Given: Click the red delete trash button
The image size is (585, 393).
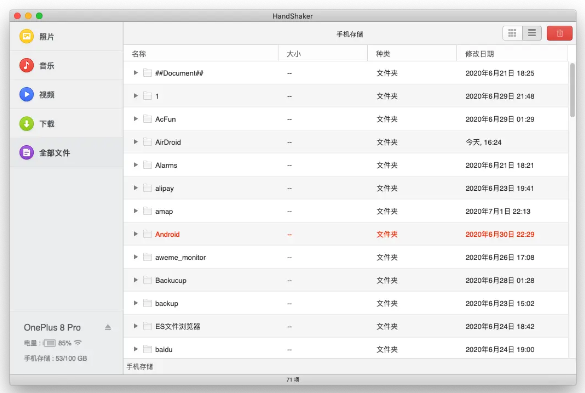Looking at the screenshot, I should (x=560, y=33).
